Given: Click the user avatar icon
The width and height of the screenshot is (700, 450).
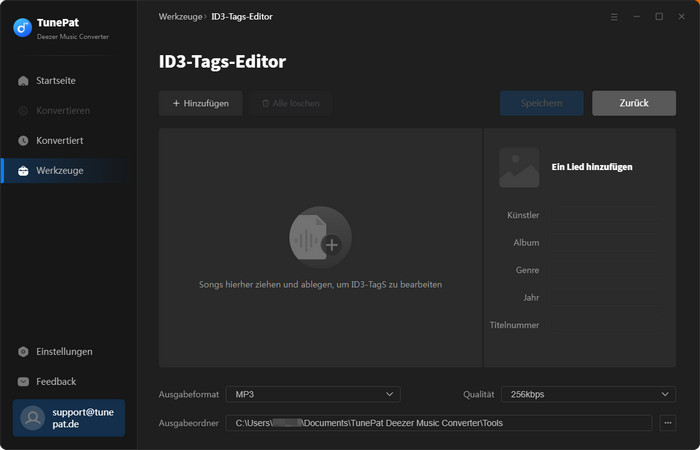Looking at the screenshot, I should (33, 418).
